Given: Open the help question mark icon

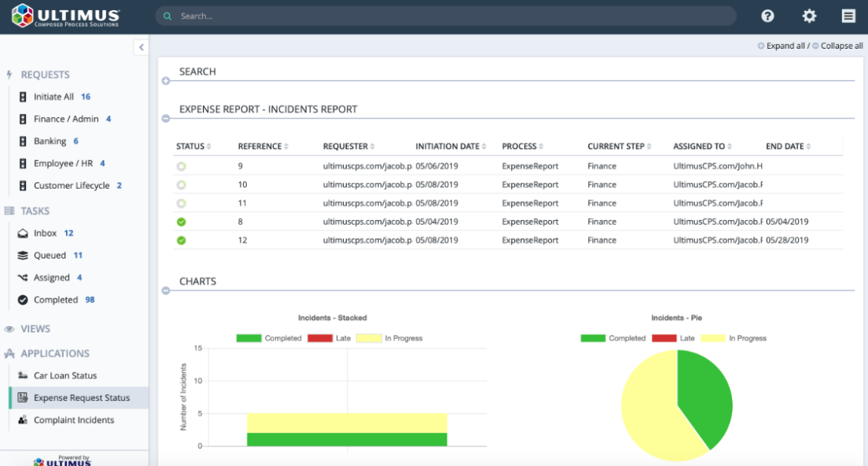Looking at the screenshot, I should pos(767,16).
